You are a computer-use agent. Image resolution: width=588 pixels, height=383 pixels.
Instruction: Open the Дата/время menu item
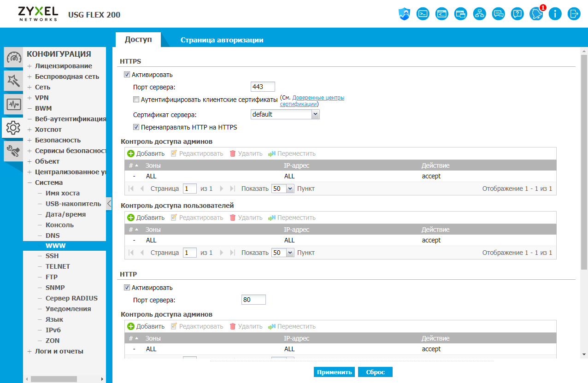65,214
